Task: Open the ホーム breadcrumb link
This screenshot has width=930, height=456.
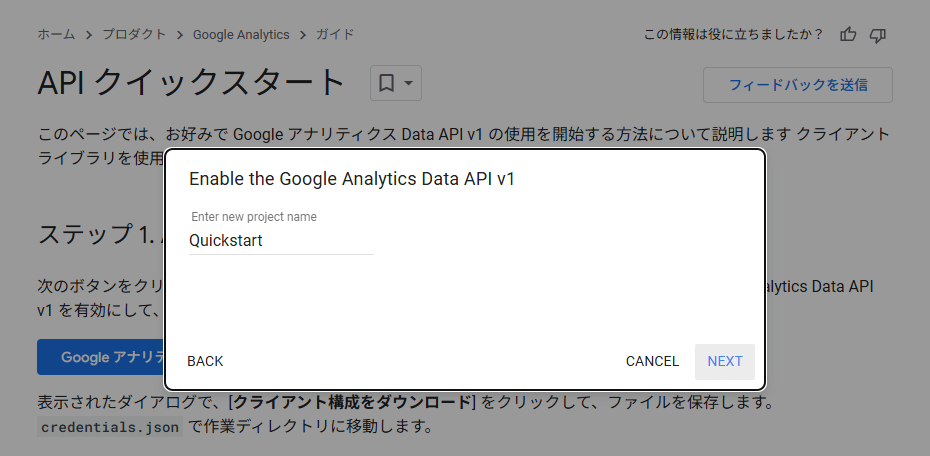Action: (56, 34)
